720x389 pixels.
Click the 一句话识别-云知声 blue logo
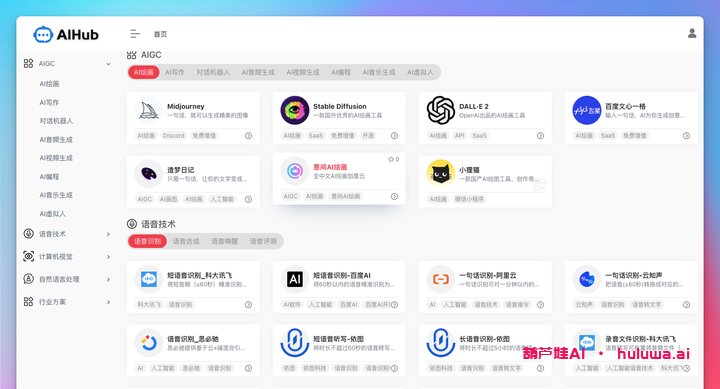(587, 279)
